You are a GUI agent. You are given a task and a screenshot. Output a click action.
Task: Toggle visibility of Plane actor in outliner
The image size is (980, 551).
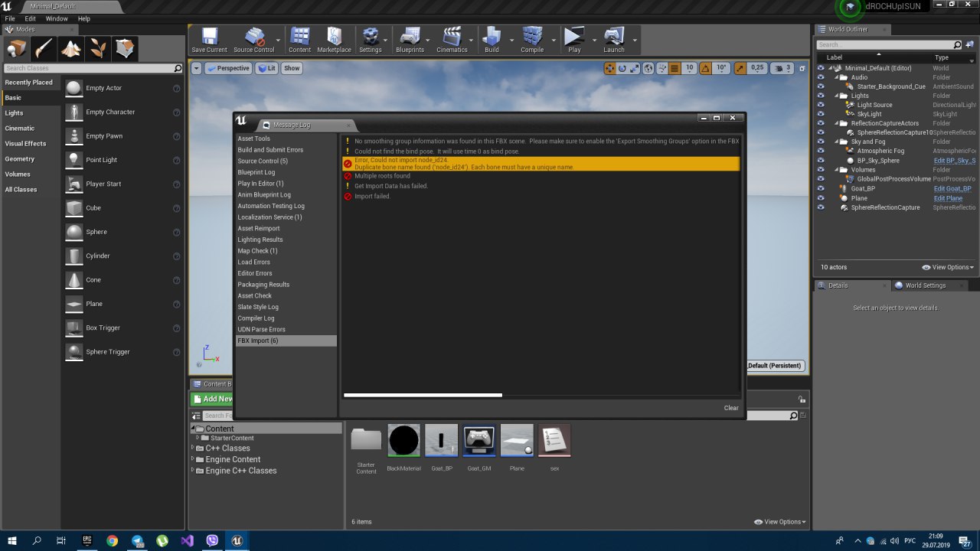click(821, 198)
